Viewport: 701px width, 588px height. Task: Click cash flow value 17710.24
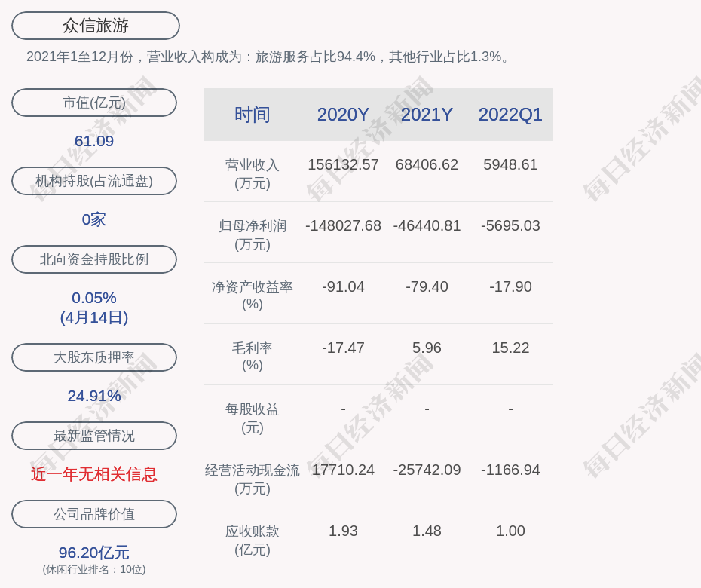point(343,470)
